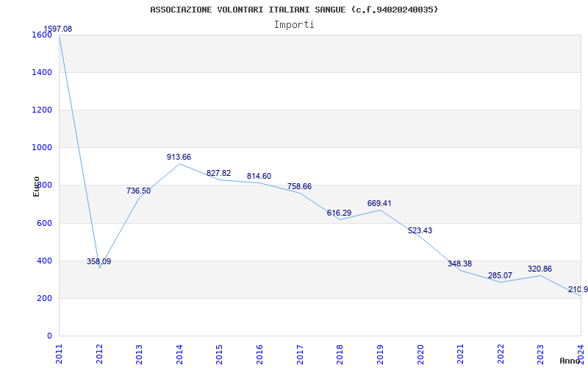This screenshot has height=368, width=588.
Task: Click the 285.07 data label
Action: tap(500, 275)
